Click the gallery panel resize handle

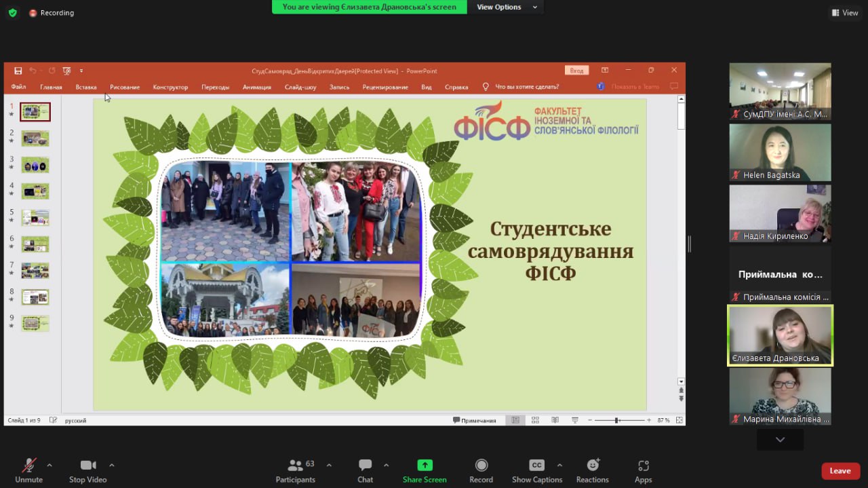point(689,244)
